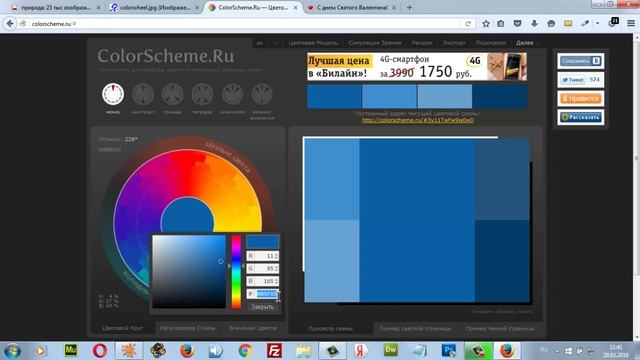
Task: Click the ColorScheme.Ru logo
Action: coord(166,56)
